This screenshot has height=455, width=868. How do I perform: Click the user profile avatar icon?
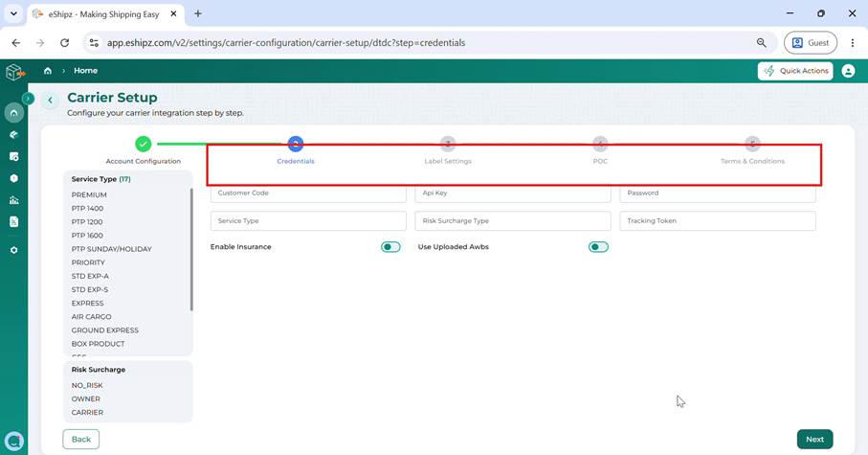pyautogui.click(x=848, y=71)
